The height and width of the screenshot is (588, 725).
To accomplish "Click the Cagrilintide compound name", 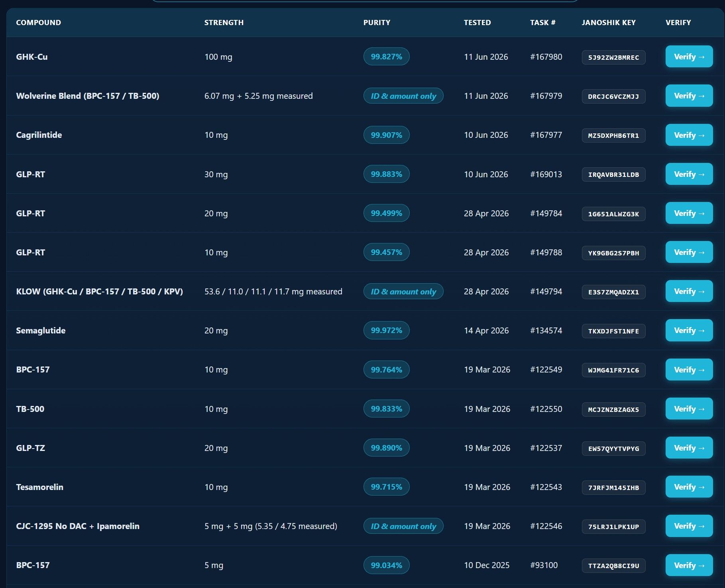I will pyautogui.click(x=39, y=135).
